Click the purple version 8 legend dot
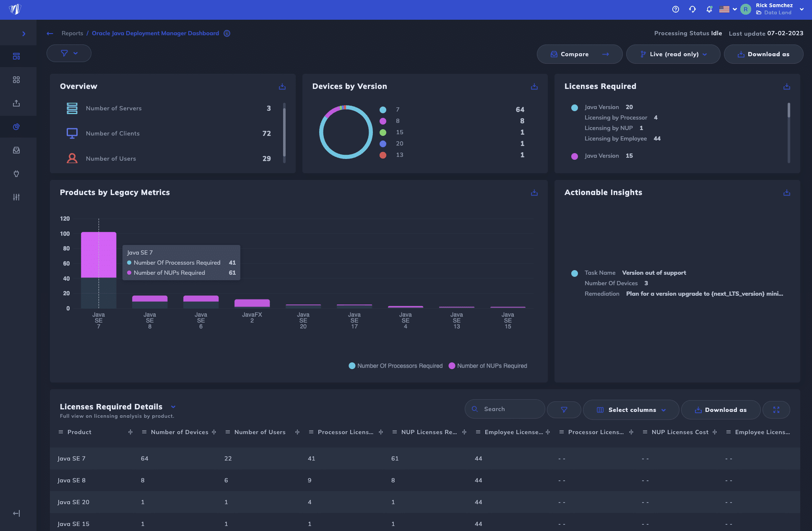The width and height of the screenshot is (812, 531). pyautogui.click(x=383, y=121)
